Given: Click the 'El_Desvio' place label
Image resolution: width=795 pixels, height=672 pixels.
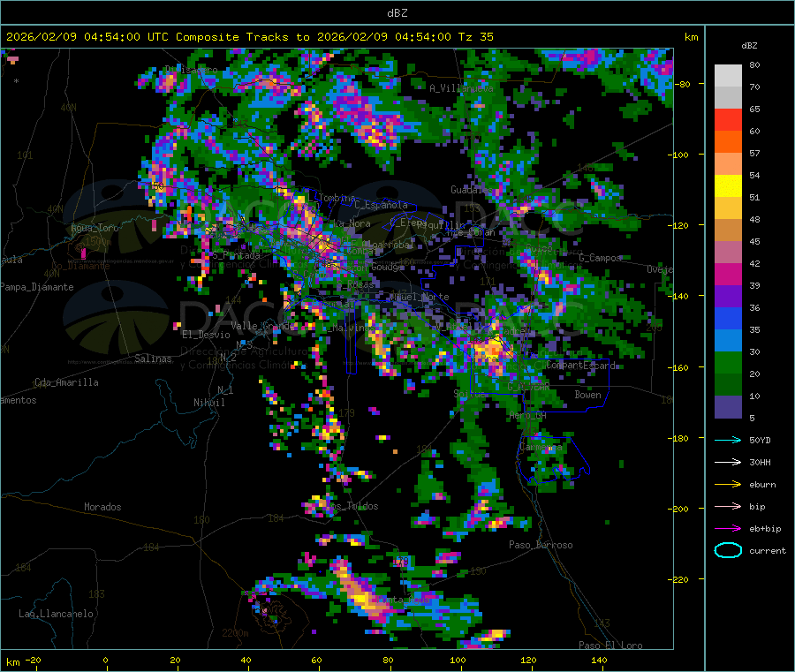Looking at the screenshot, I should [x=206, y=335].
